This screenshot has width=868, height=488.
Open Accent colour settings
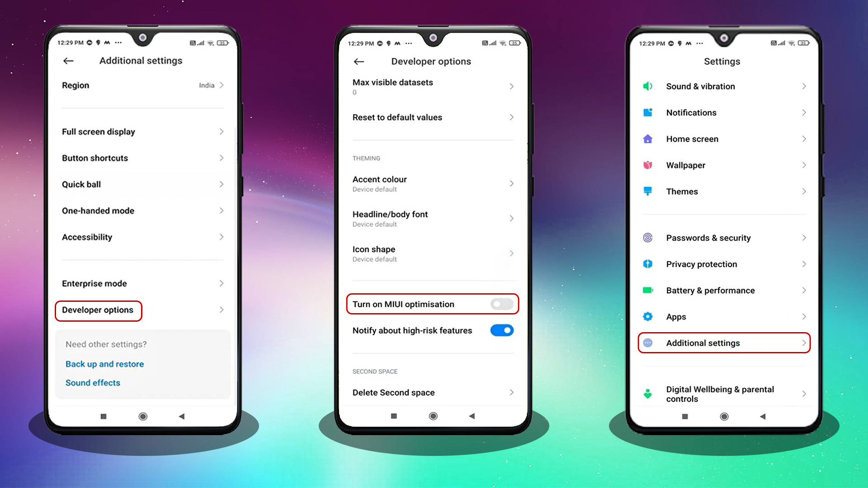pos(433,183)
